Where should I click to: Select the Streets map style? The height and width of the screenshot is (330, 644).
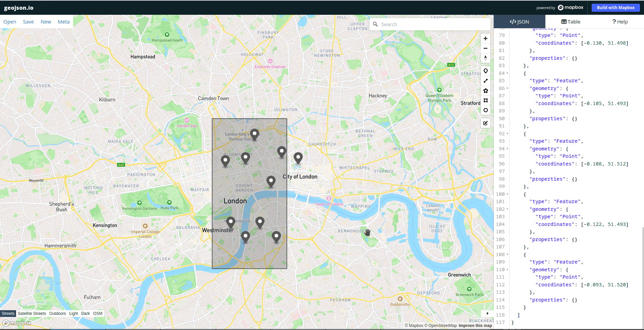8,314
